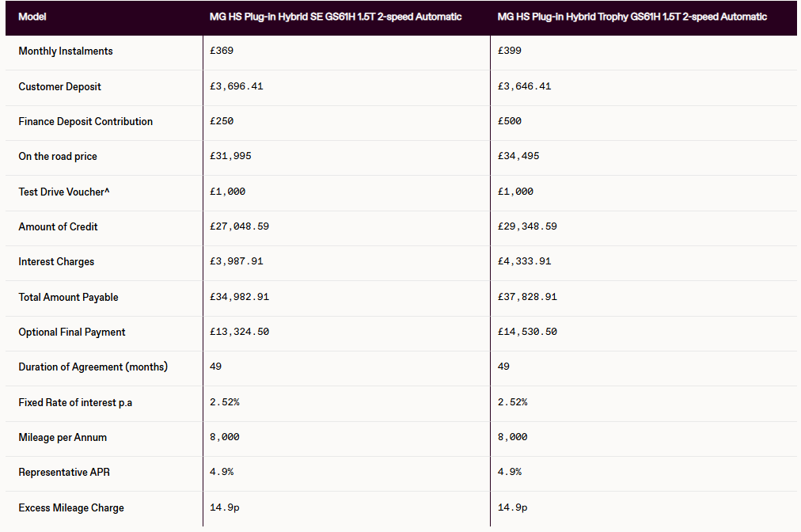Click the Optional Final Payment label

point(71,332)
